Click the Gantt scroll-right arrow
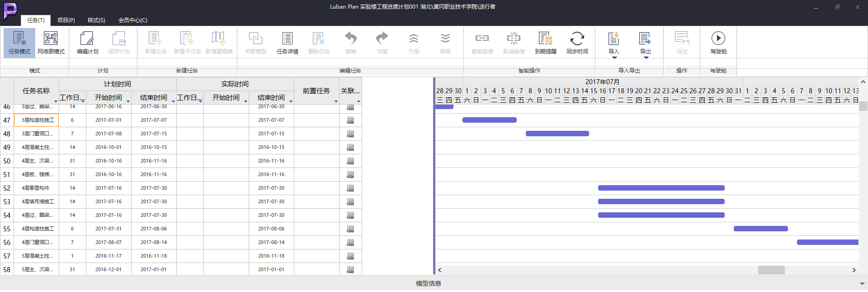Image resolution: width=868 pixels, height=292 pixels. [854, 270]
